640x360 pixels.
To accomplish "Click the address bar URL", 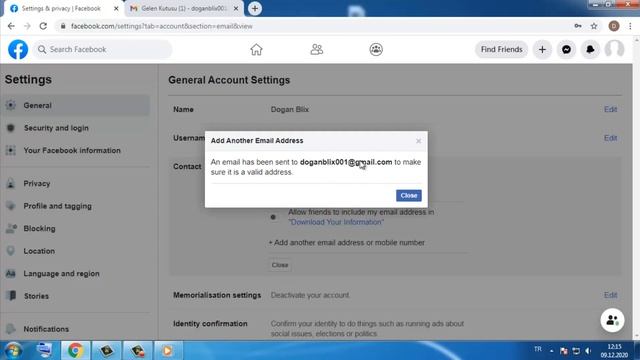I will (x=162, y=26).
